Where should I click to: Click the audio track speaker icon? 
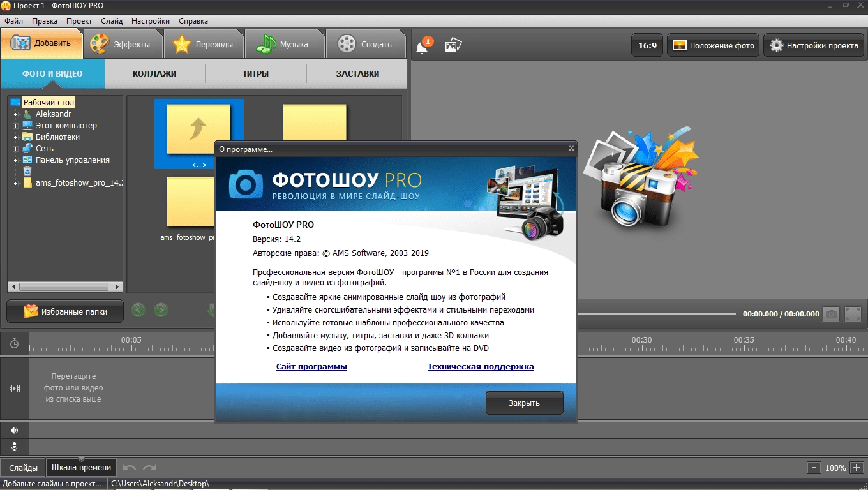[x=14, y=431]
